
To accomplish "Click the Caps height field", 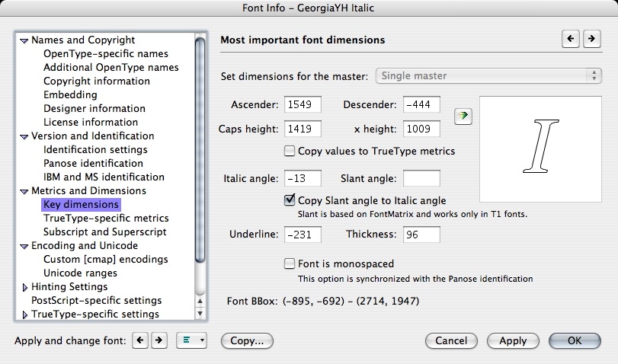I will [303, 129].
